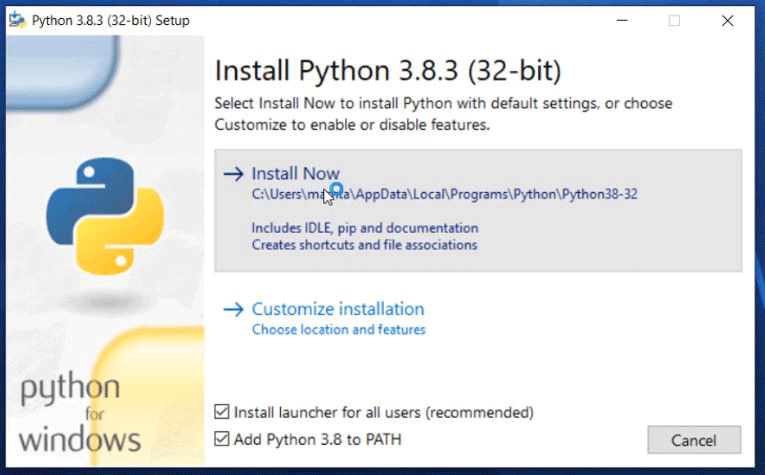The height and width of the screenshot is (475, 765).
Task: Click the Python setup title bar icon
Action: tap(17, 20)
